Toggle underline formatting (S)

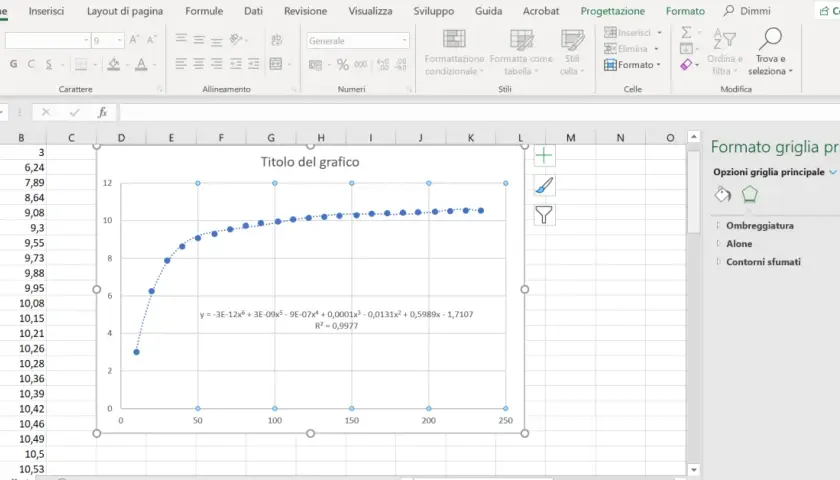click(x=49, y=64)
